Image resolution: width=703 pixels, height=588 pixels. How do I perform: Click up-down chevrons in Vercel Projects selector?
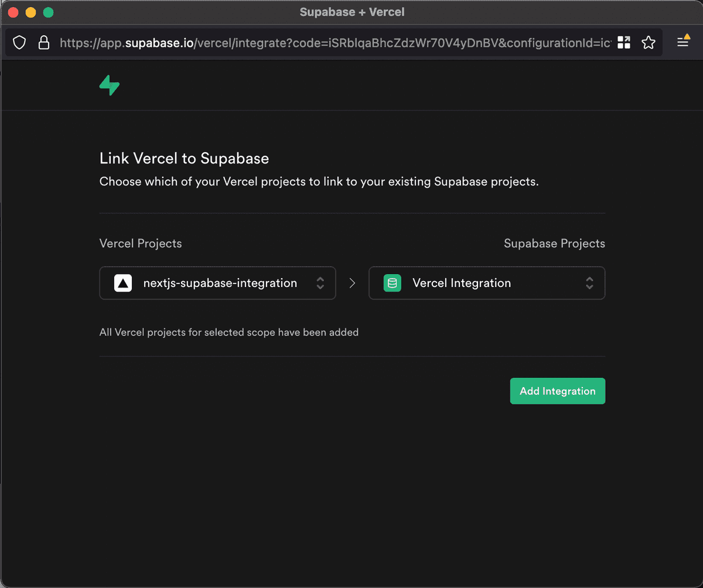point(320,283)
